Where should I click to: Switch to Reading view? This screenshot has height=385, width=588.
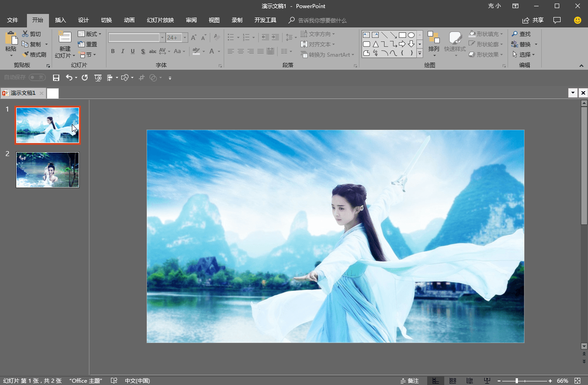pos(470,381)
